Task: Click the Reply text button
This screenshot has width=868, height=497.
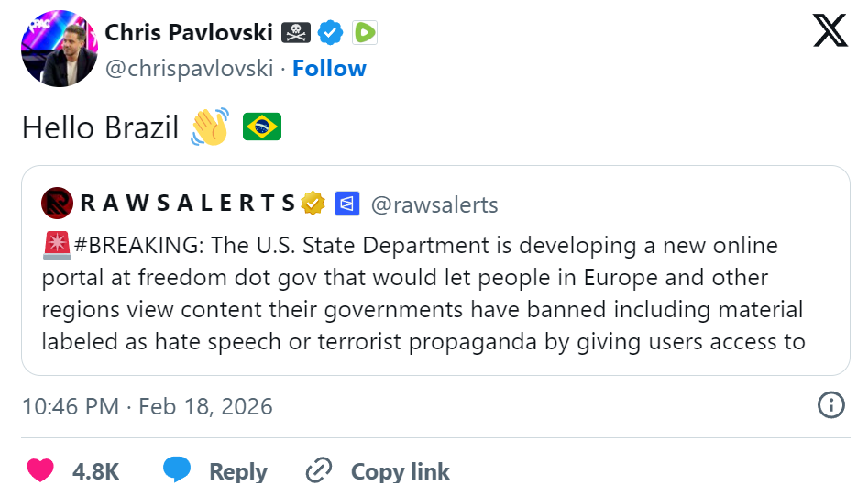Action: click(x=237, y=471)
